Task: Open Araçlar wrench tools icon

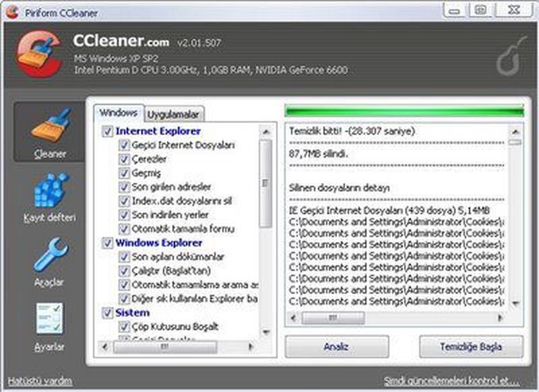Action: (51, 255)
